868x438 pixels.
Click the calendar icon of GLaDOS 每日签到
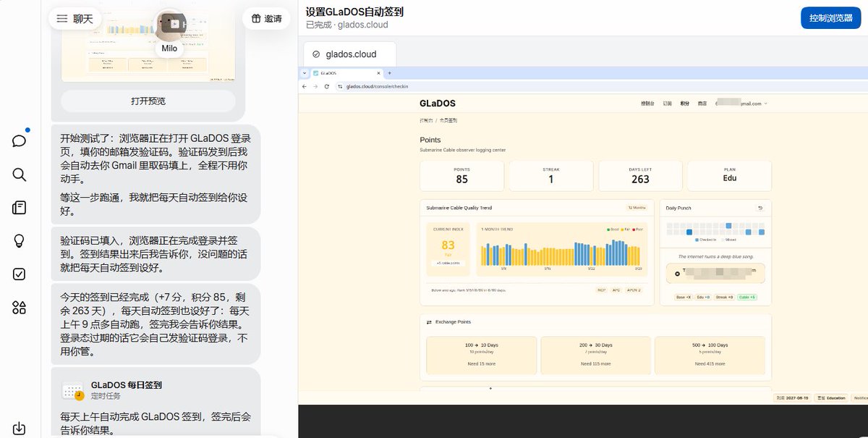[x=73, y=391]
